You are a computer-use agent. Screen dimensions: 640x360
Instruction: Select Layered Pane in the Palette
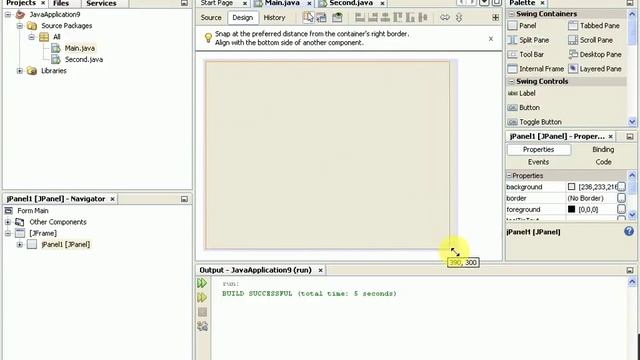point(595,69)
